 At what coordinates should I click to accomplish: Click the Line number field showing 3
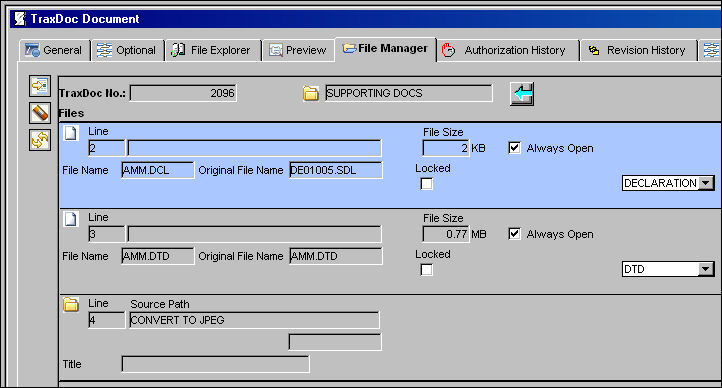click(x=106, y=234)
